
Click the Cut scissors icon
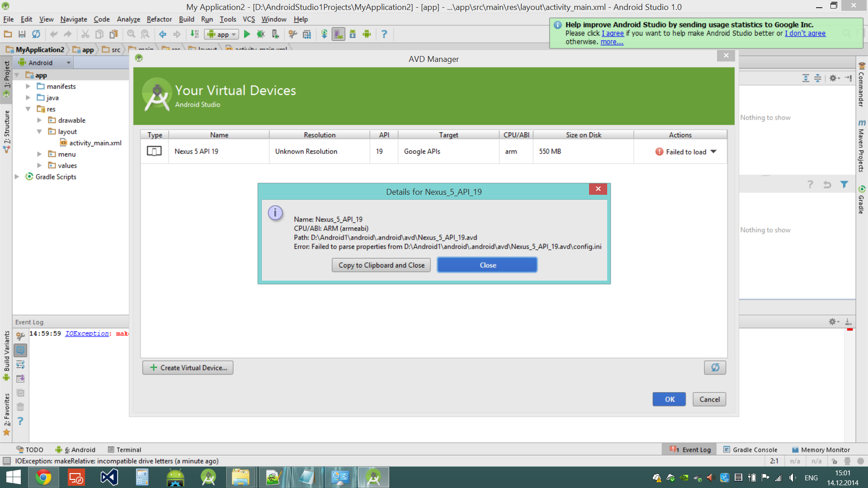[85, 34]
